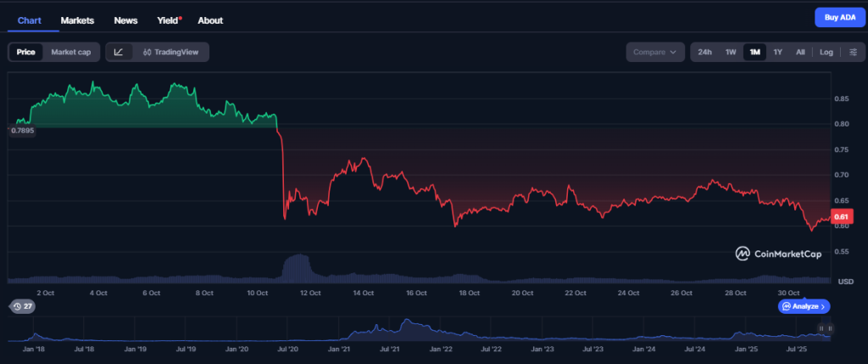This screenshot has height=364, width=868.
Task: Open the Yield tab with red dot
Action: pyautogui.click(x=168, y=20)
